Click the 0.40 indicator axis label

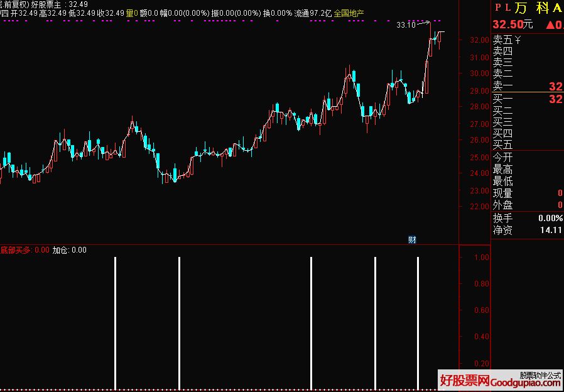482,337
